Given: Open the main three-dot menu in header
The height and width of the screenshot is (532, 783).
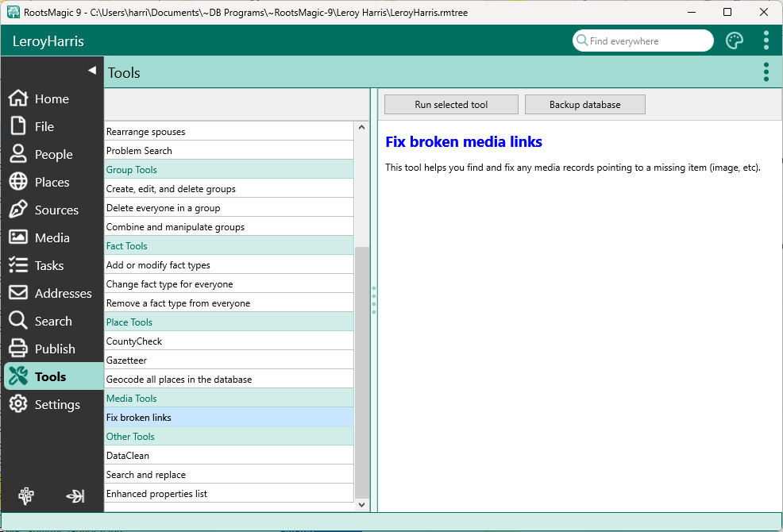Looking at the screenshot, I should (766, 41).
